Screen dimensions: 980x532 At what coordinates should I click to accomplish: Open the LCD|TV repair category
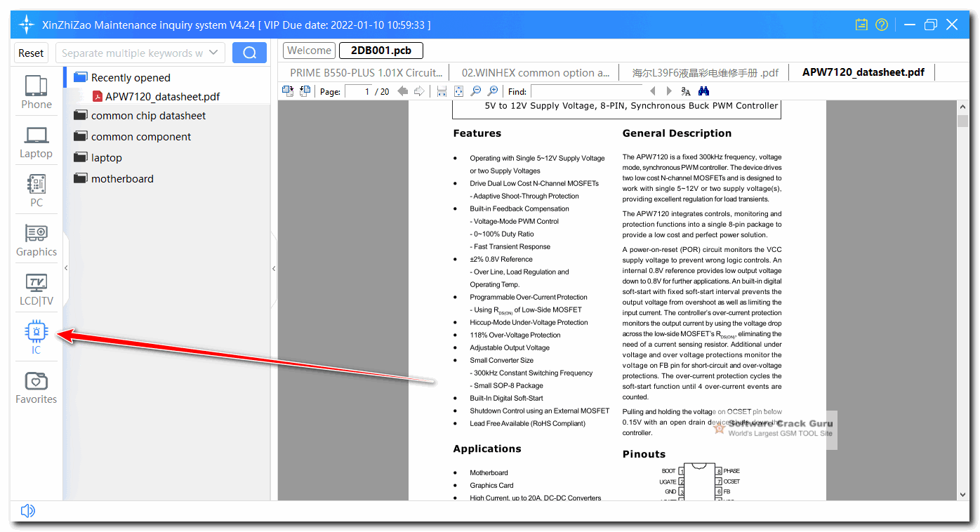(x=36, y=288)
